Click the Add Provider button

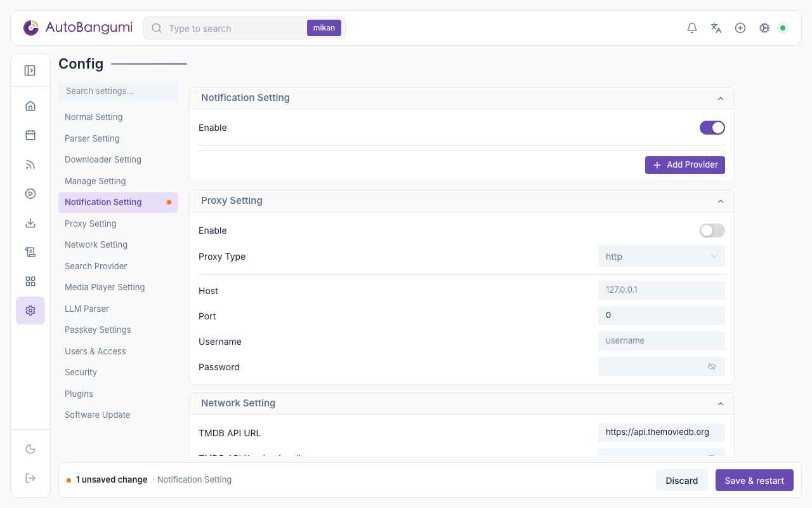pyautogui.click(x=685, y=164)
